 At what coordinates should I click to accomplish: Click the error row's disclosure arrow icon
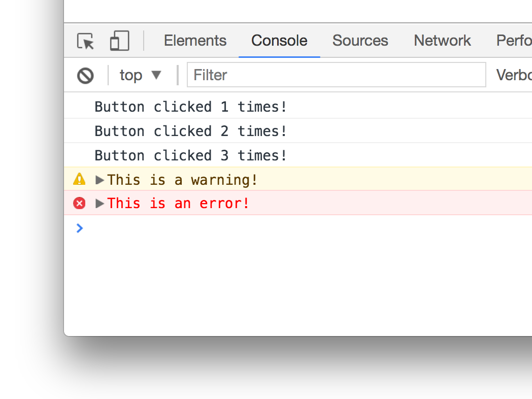[x=99, y=203]
